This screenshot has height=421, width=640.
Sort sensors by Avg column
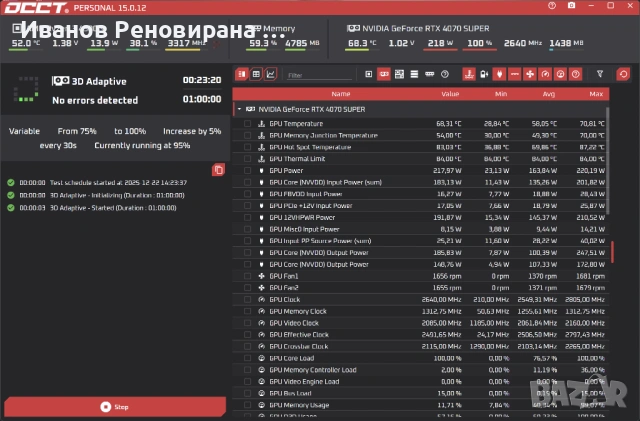tap(549, 94)
